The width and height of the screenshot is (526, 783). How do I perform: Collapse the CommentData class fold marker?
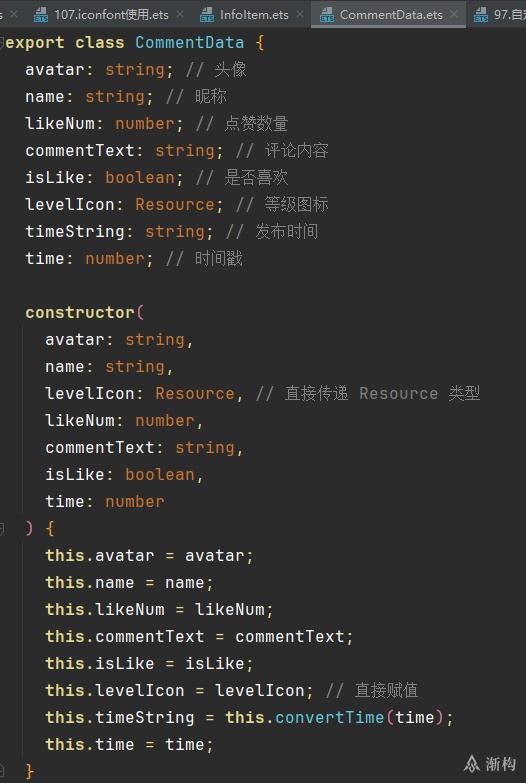click(2, 43)
